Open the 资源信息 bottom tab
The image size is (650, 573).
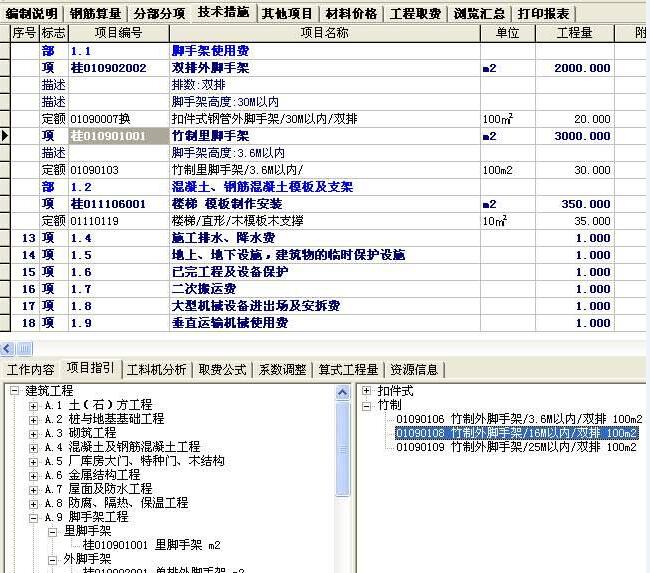(414, 369)
